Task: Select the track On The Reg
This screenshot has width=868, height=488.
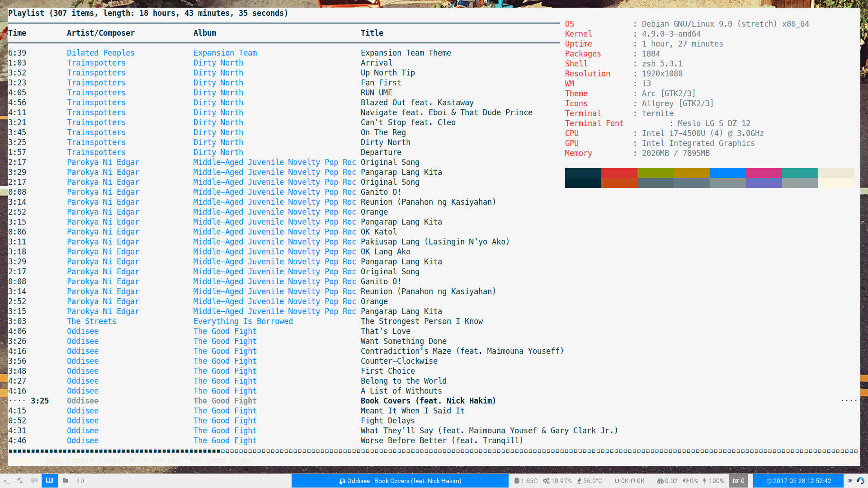Action: [383, 132]
